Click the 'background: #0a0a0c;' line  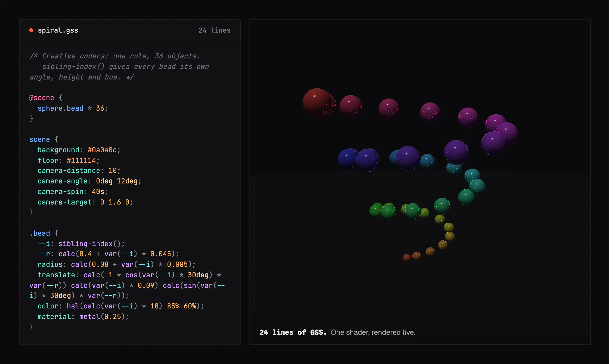point(79,150)
